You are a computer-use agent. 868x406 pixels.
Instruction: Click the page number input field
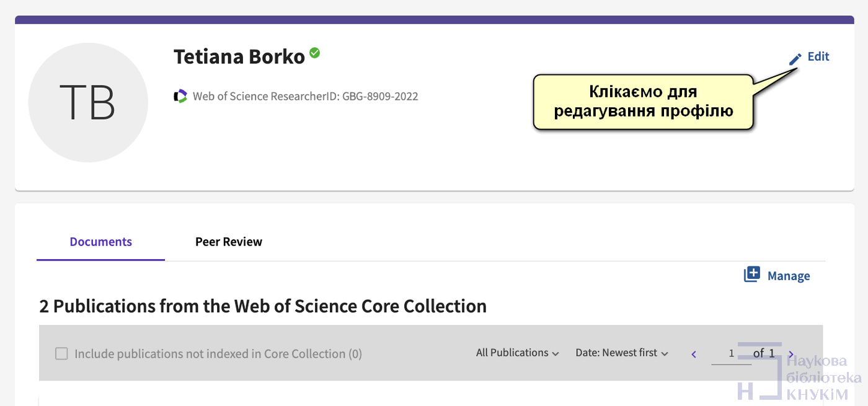[x=732, y=354]
